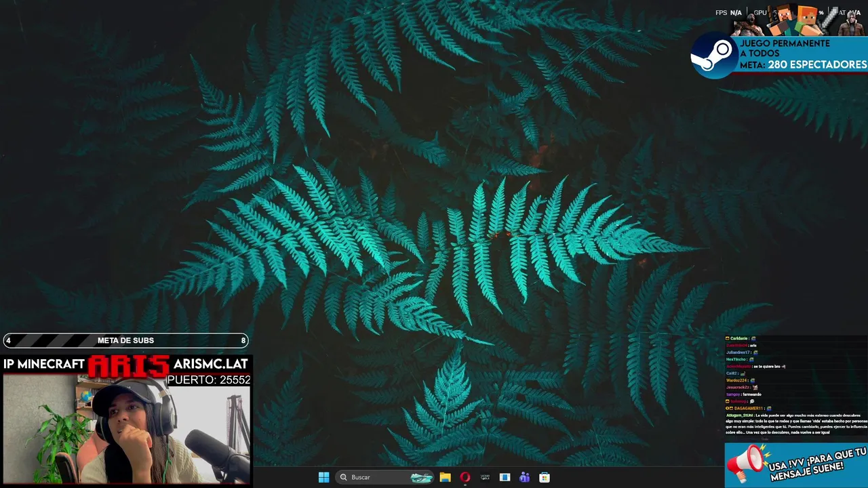Click the 'PUERTO: 25552' text
This screenshot has height=488, width=868.
(x=209, y=380)
